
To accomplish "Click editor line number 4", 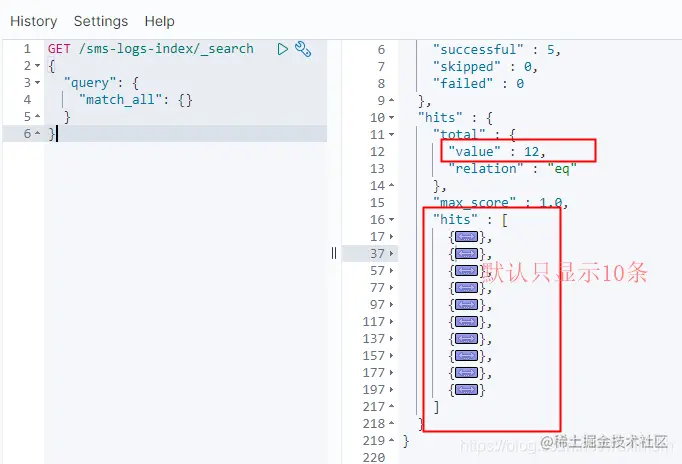I will point(27,100).
